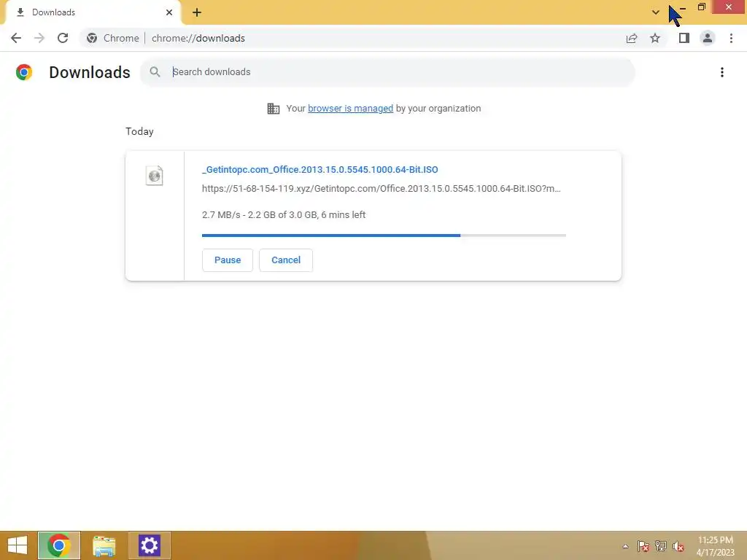
Task: Reload the downloads page
Action: point(63,38)
